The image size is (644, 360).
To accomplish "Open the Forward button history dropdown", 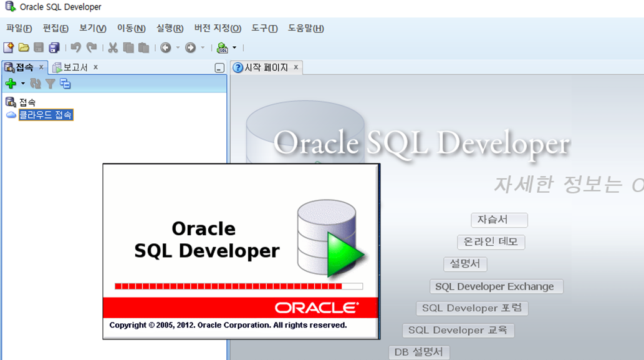I will 203,47.
